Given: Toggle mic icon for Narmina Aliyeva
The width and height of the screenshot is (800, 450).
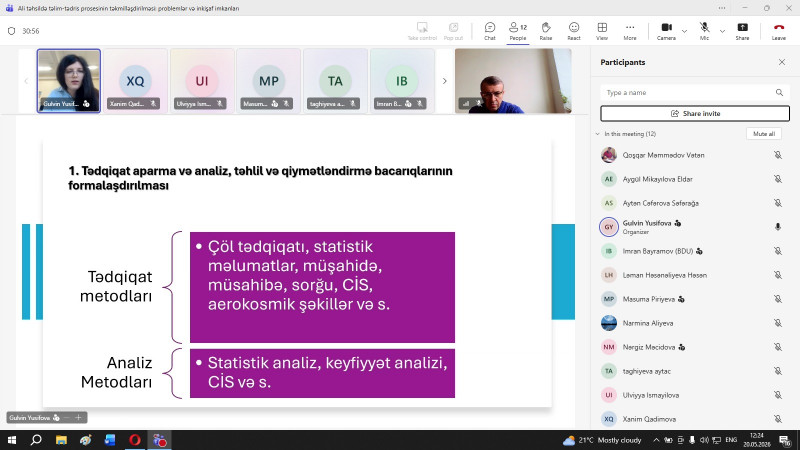Looking at the screenshot, I should click(778, 322).
